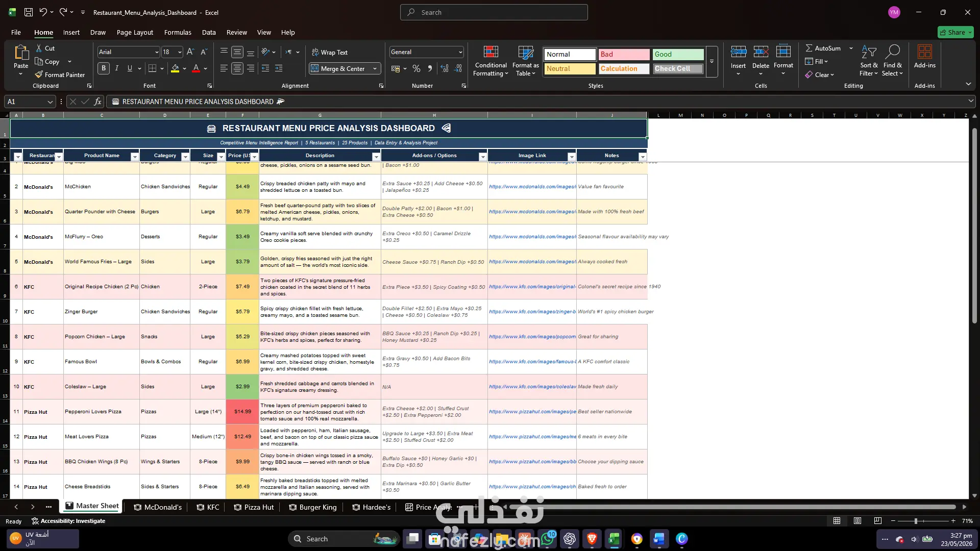Switch to Page Break Preview in status bar
The height and width of the screenshot is (551, 980).
click(878, 521)
